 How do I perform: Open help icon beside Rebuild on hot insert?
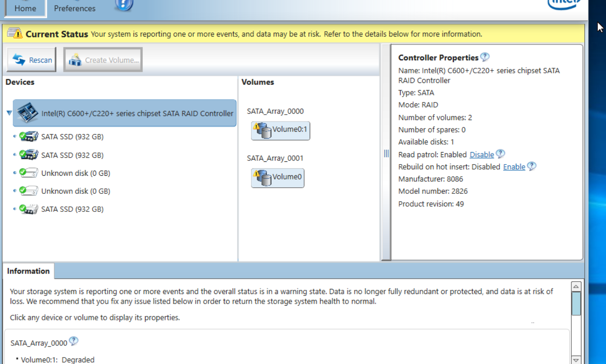(532, 166)
